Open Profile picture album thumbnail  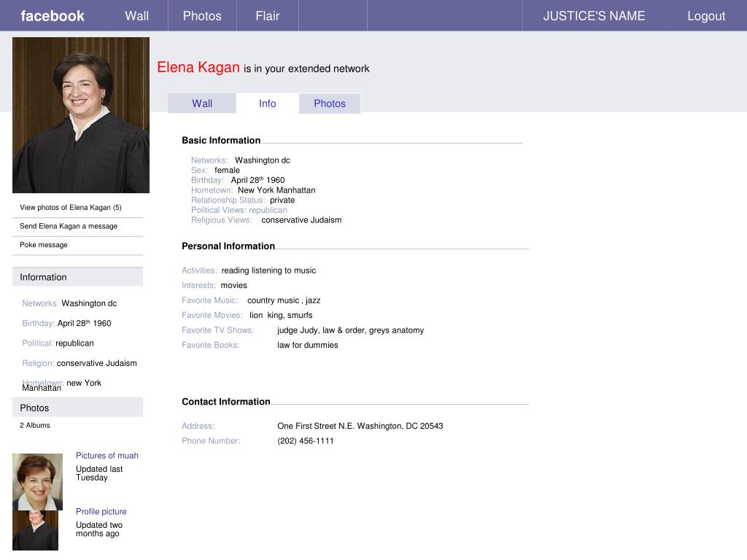[x=35, y=531]
